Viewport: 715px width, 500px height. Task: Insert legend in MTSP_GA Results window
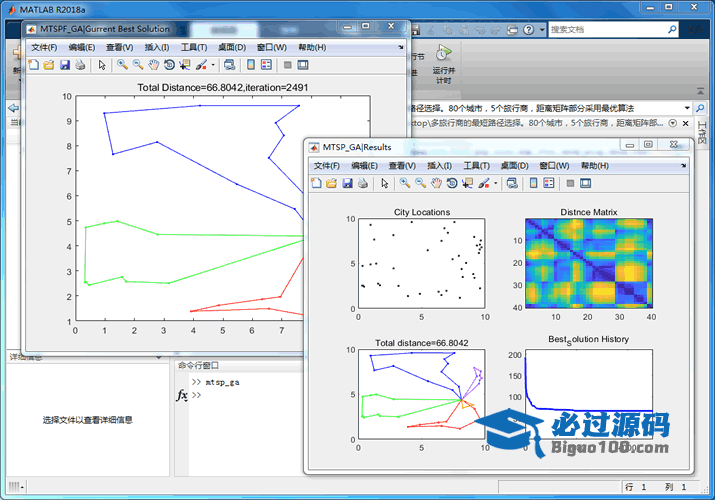tap(549, 183)
